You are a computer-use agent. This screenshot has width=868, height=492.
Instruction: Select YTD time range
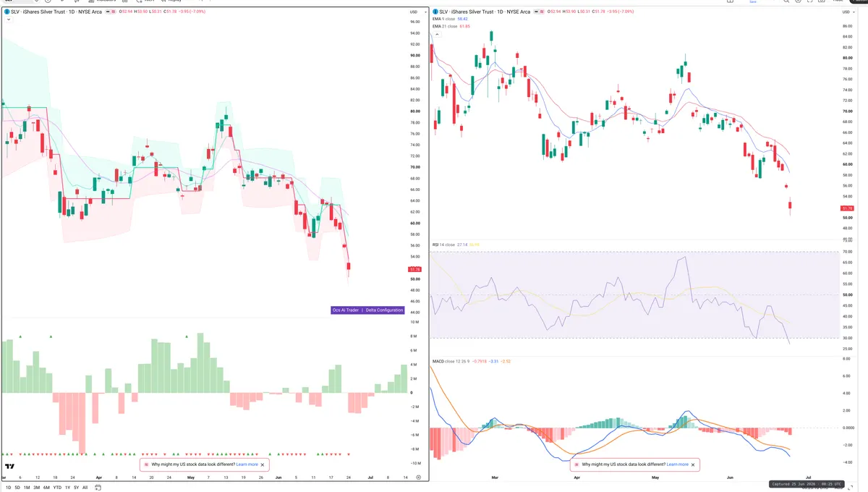pos(57,488)
